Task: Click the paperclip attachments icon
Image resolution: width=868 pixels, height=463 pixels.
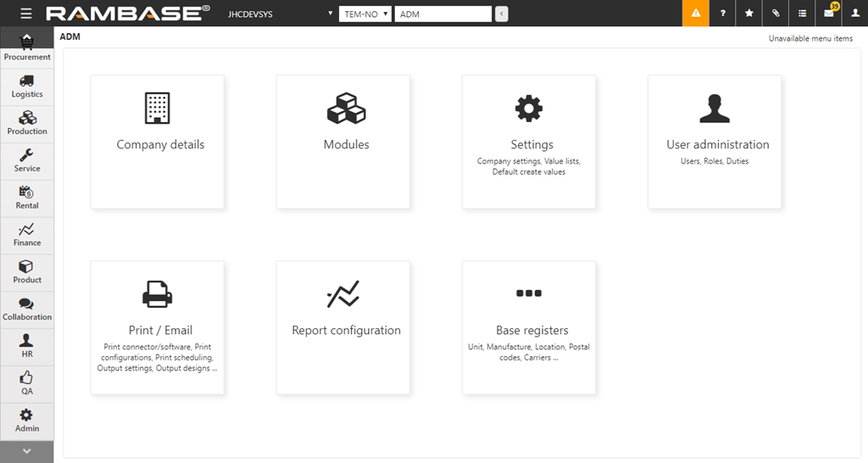Action: (776, 14)
